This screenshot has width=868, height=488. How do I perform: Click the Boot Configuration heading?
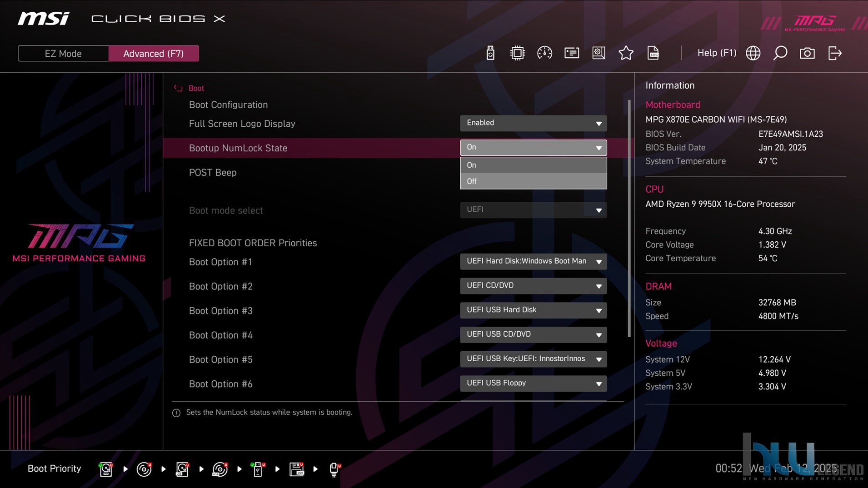[x=228, y=105]
